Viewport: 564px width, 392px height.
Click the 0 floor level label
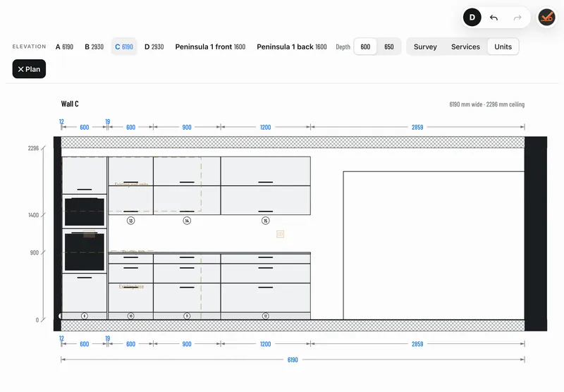(x=37, y=320)
